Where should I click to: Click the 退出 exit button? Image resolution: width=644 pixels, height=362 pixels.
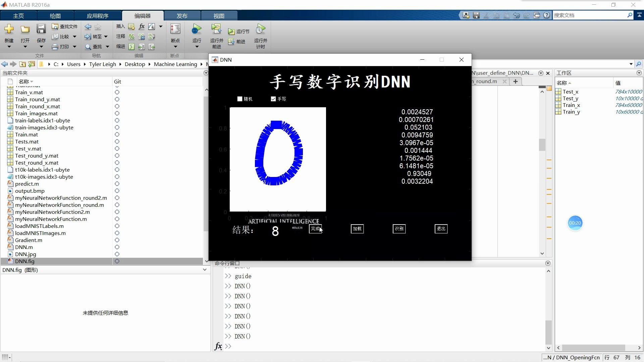441,229
